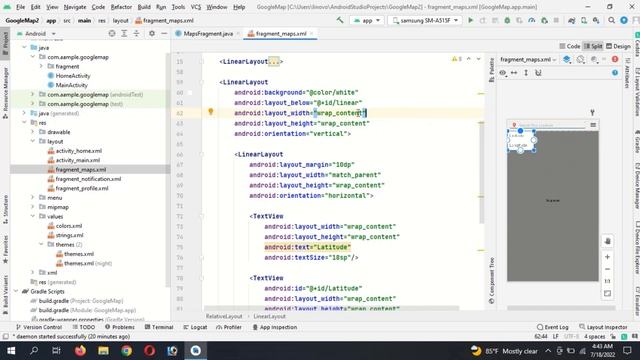
Task: Click yellow warning indicator in editor
Action: coord(457,59)
